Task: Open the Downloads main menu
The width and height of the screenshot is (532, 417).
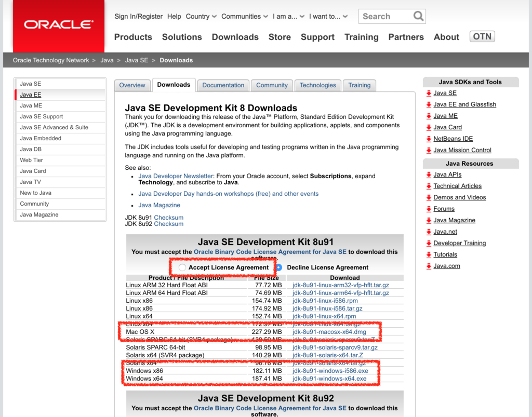Action: coord(235,37)
